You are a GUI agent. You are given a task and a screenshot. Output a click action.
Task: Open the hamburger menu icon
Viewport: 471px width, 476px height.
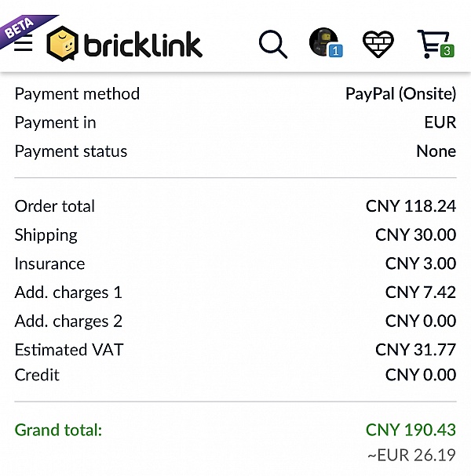pyautogui.click(x=24, y=43)
